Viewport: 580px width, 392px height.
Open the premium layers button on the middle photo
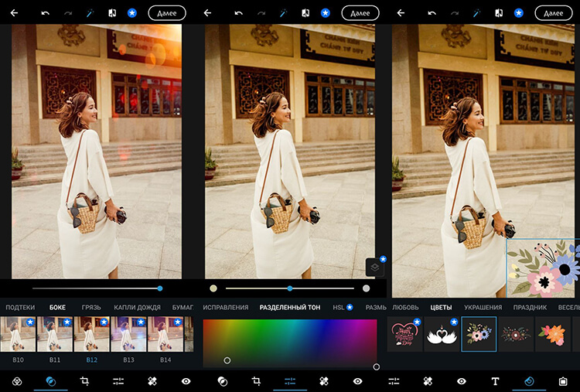click(x=375, y=267)
